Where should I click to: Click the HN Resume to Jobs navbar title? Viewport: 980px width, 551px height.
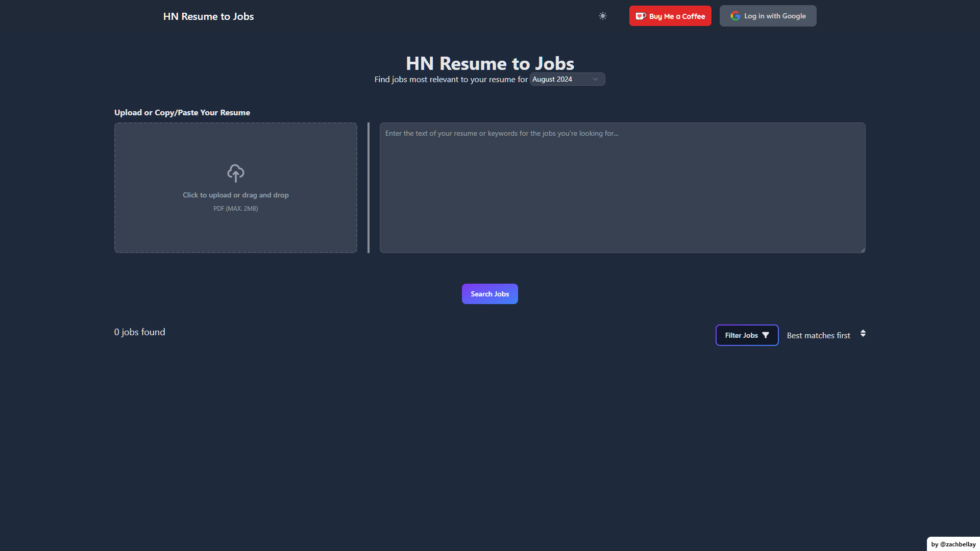pos(208,16)
